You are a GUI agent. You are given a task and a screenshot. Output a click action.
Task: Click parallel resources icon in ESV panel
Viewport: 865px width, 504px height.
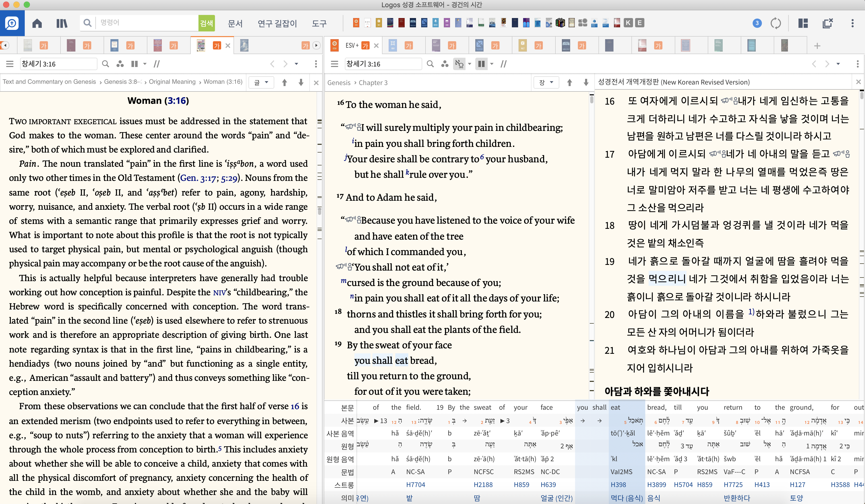(x=504, y=64)
